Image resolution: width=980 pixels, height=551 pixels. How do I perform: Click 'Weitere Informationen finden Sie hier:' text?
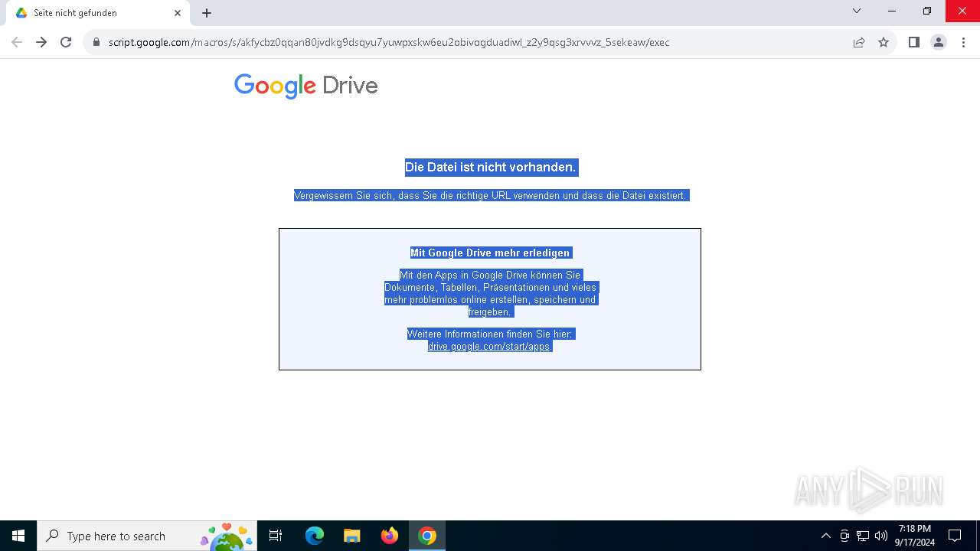490,334
